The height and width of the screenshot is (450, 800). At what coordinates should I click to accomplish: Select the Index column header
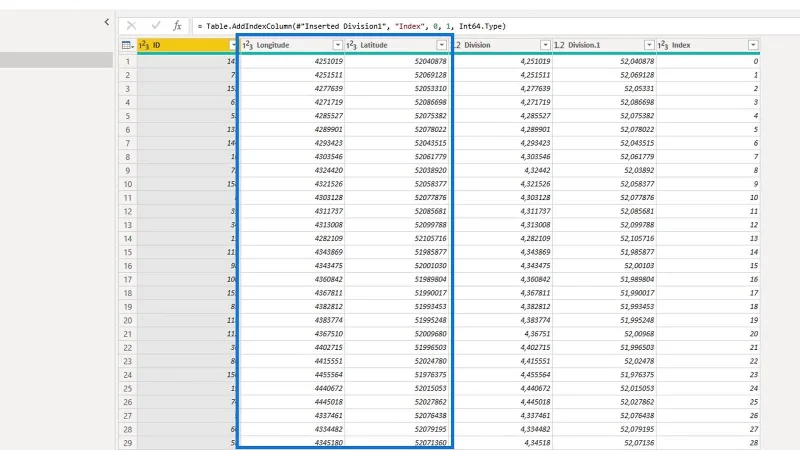pyautogui.click(x=708, y=45)
